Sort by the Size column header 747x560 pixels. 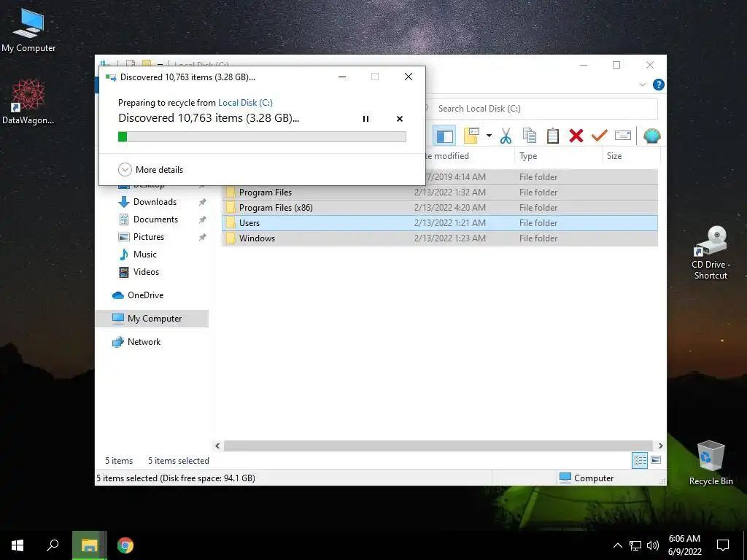point(631,156)
